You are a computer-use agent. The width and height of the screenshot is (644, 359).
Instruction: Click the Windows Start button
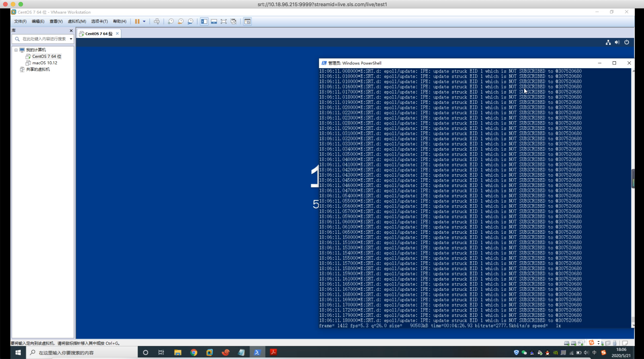point(18,352)
